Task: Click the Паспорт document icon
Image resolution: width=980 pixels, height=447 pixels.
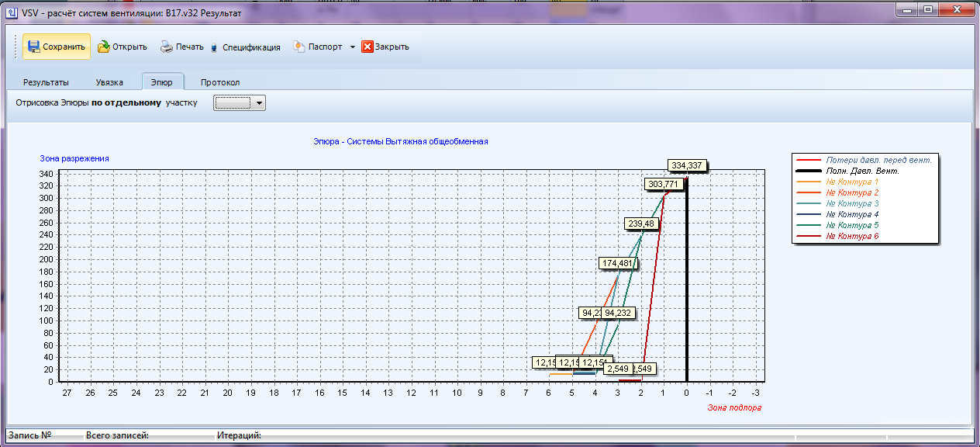Action: pyautogui.click(x=298, y=47)
